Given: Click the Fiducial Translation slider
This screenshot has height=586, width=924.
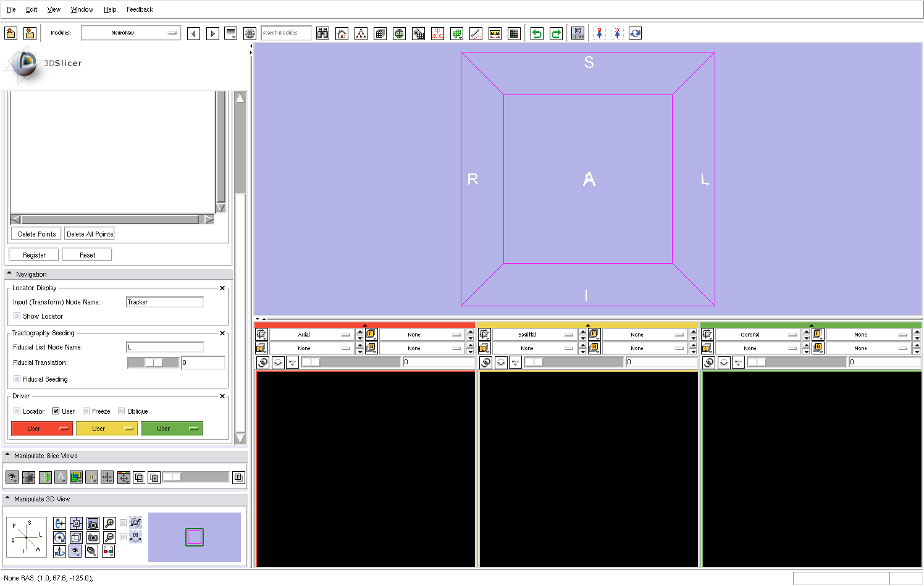Looking at the screenshot, I should click(153, 362).
